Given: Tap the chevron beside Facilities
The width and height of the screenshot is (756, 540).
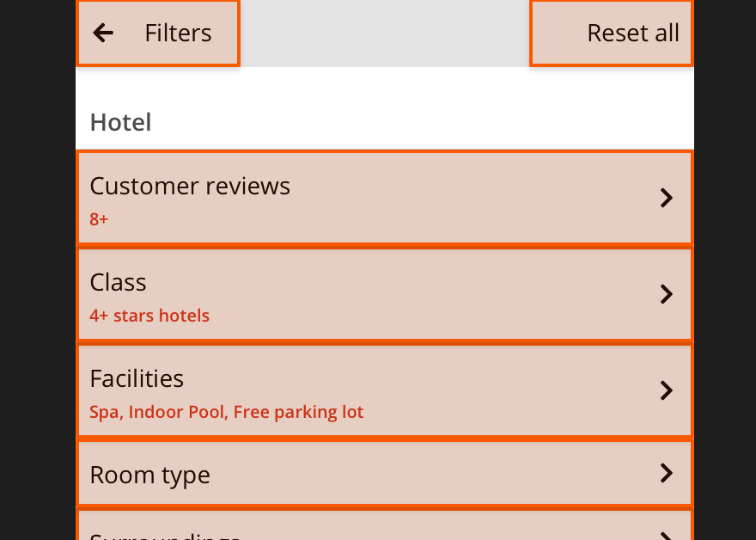Looking at the screenshot, I should (666, 390).
